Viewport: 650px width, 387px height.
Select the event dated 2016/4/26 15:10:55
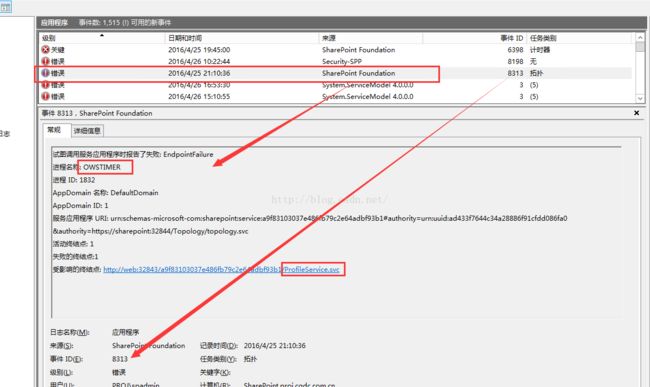[x=336, y=97]
